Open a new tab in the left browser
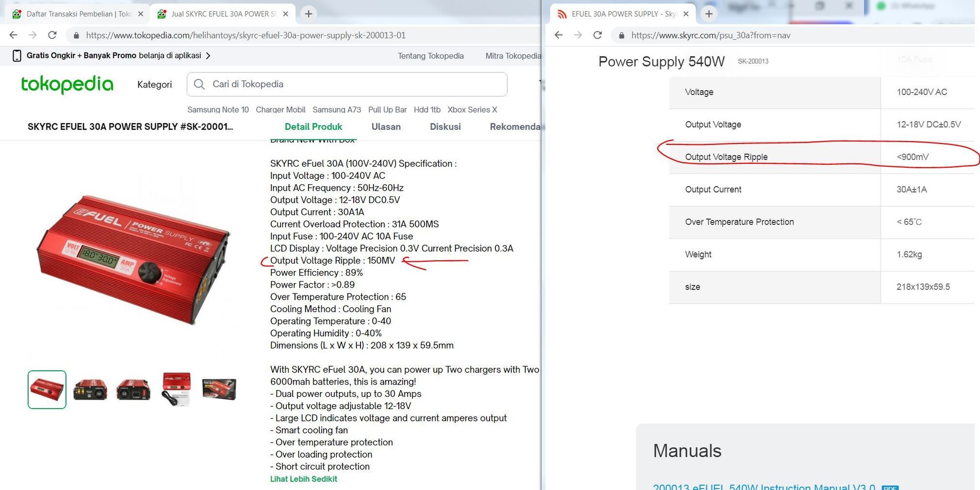The width and height of the screenshot is (980, 490). point(309,14)
